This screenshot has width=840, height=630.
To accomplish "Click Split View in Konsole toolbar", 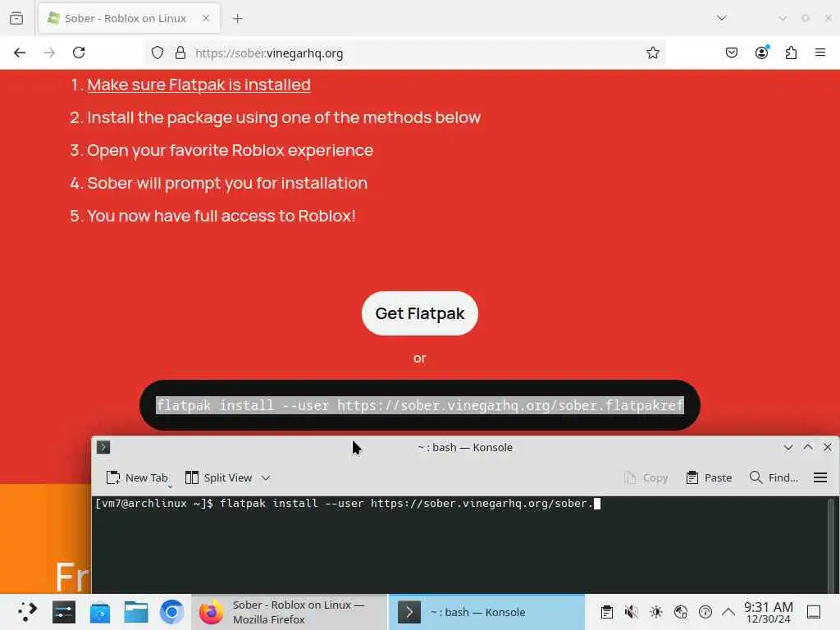I will (x=218, y=477).
